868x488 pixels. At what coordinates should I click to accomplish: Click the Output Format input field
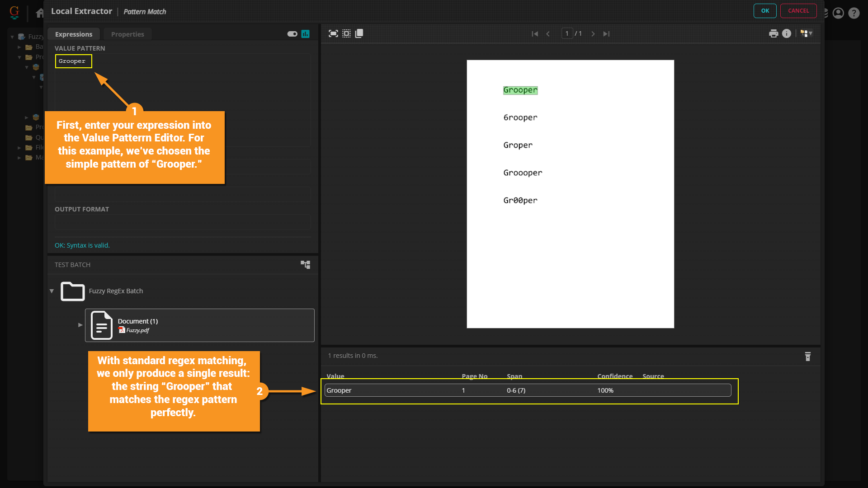183,222
